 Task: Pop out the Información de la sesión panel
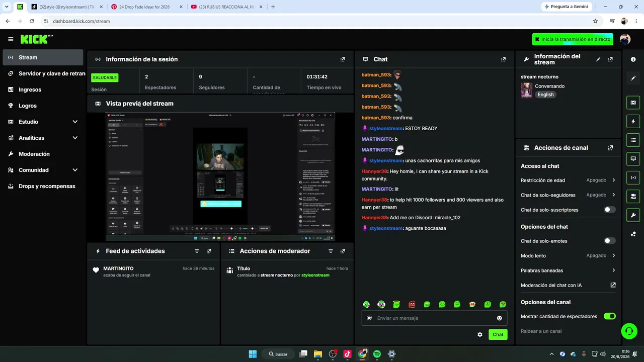click(343, 59)
